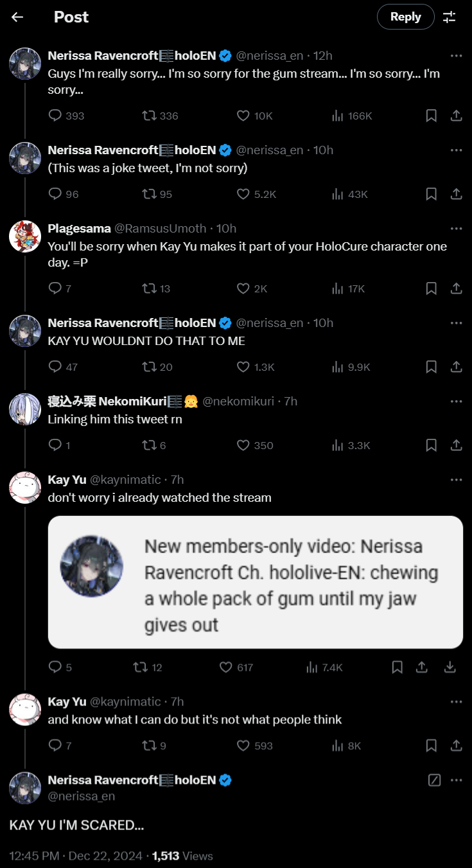
Task: Open reply sorting options icon
Action: [x=450, y=17]
